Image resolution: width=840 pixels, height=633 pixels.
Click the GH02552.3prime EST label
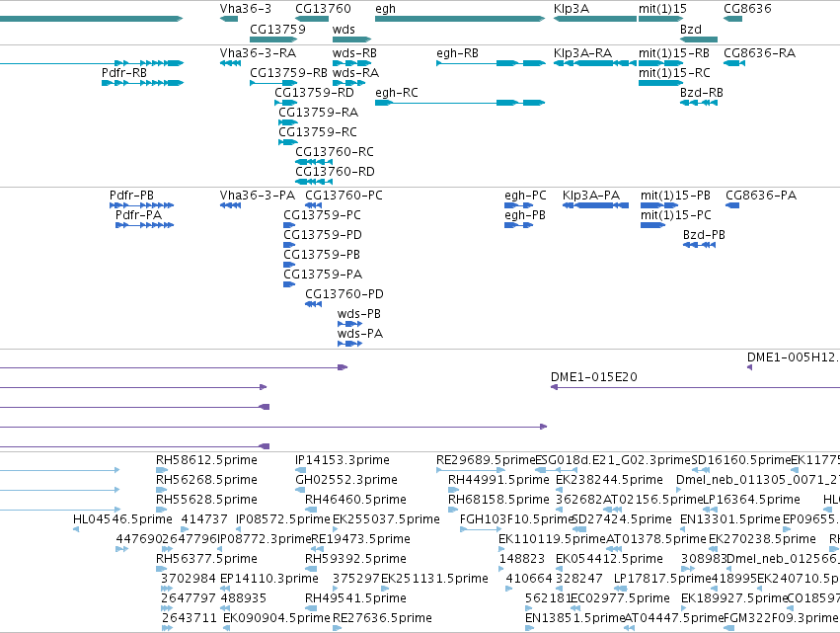346,480
